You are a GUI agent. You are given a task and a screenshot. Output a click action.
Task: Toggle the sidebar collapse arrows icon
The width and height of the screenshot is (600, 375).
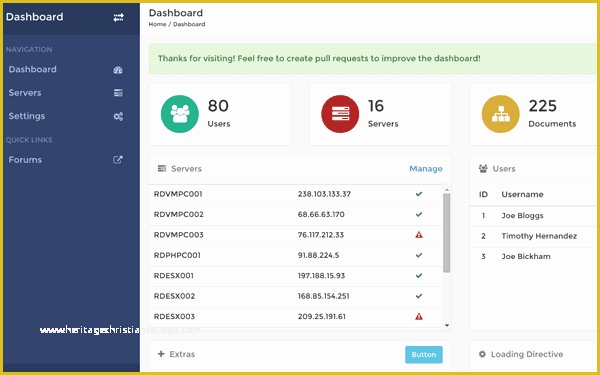click(x=118, y=17)
